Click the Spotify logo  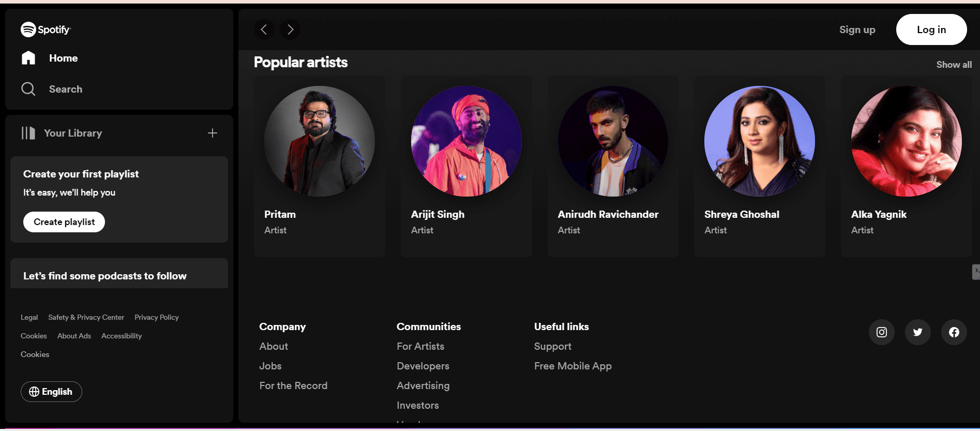46,29
